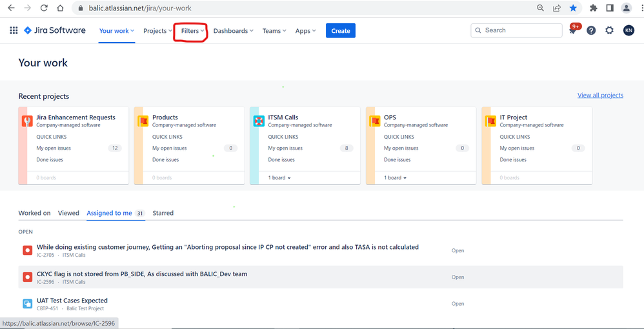Open the IT Project title
The image size is (644, 329).
pyautogui.click(x=514, y=117)
